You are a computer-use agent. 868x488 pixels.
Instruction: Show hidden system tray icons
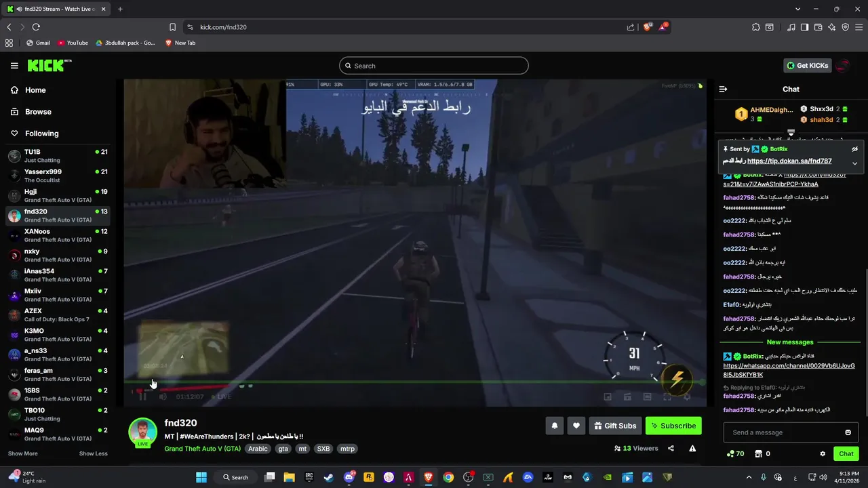click(749, 477)
